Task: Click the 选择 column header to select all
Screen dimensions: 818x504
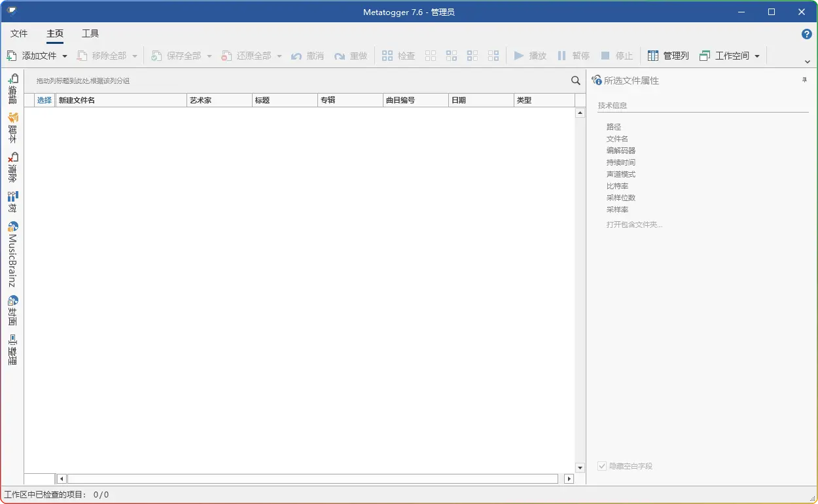Action: click(44, 100)
